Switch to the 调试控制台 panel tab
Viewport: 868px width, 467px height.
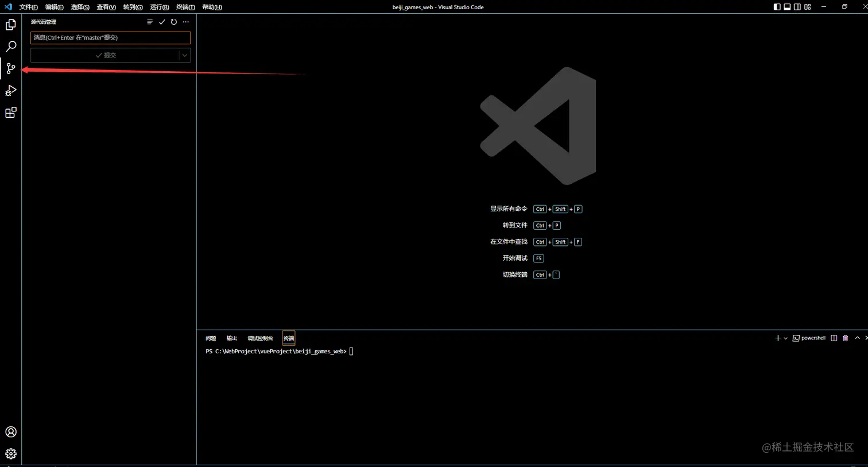point(260,338)
